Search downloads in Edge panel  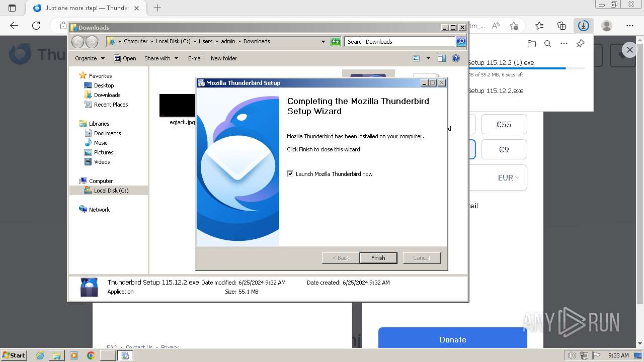[x=548, y=44]
